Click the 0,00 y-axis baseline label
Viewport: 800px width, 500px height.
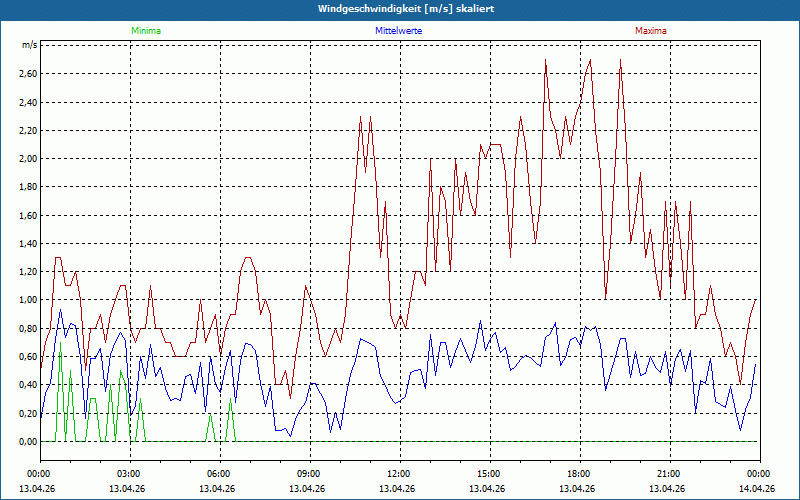(x=27, y=442)
